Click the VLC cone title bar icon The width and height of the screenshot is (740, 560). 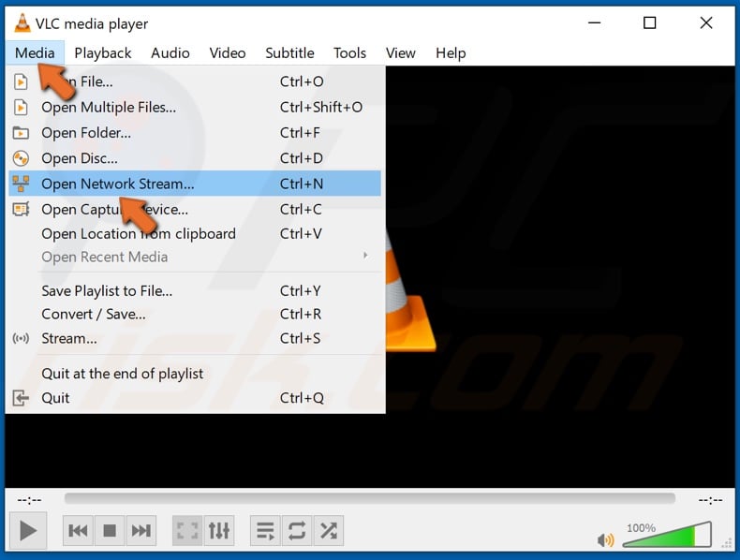22,22
